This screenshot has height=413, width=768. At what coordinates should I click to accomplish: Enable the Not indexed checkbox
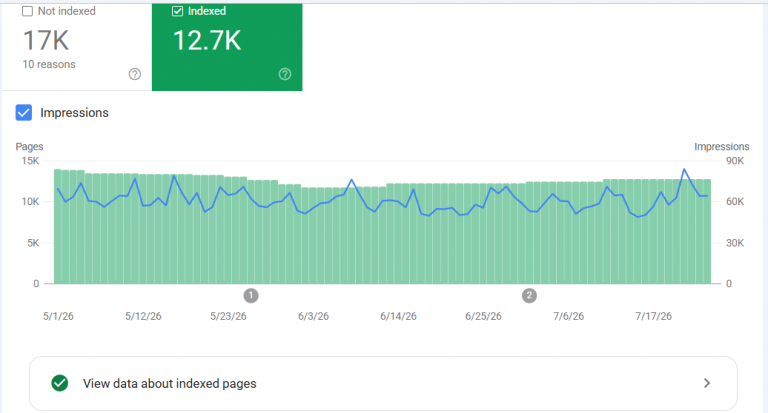pyautogui.click(x=27, y=11)
